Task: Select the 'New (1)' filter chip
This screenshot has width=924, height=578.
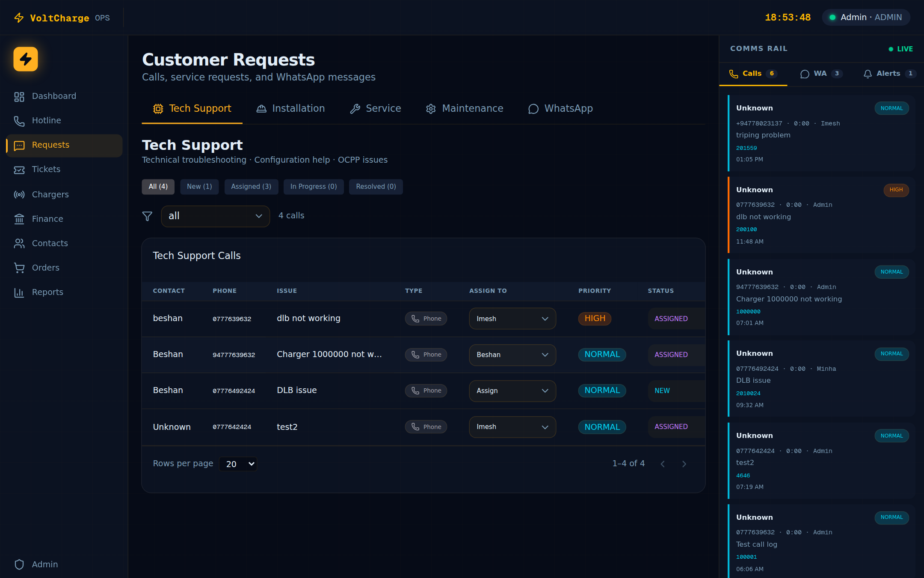Action: [199, 187]
